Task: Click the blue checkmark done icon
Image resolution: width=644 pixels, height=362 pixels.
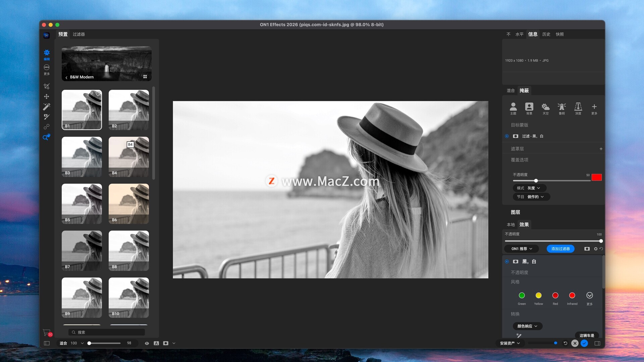Action: 584,343
